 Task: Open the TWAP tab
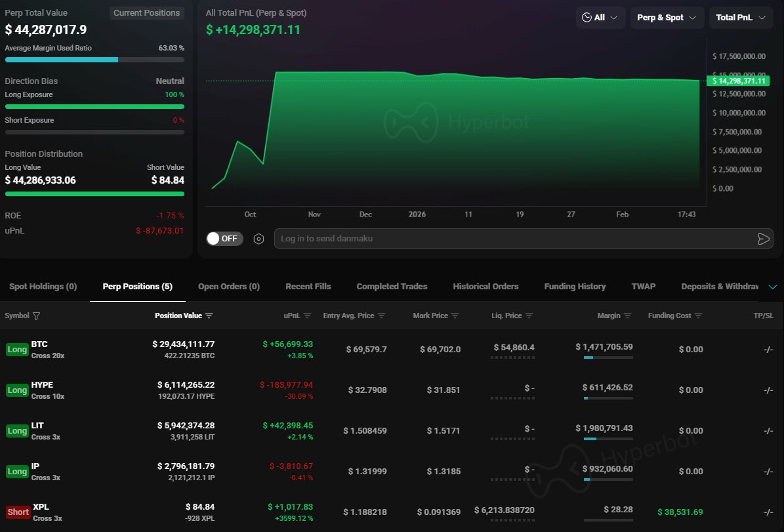click(x=644, y=287)
